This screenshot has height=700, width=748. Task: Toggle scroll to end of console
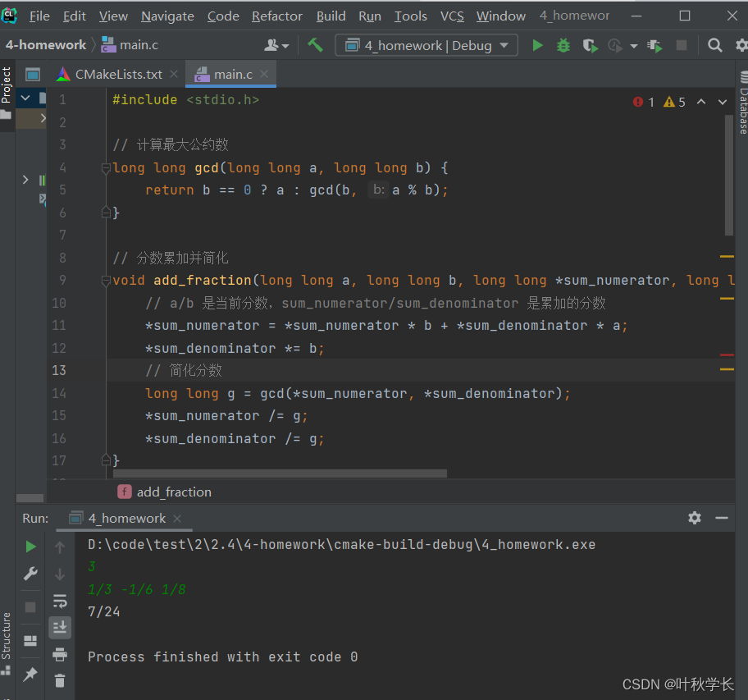(x=60, y=628)
